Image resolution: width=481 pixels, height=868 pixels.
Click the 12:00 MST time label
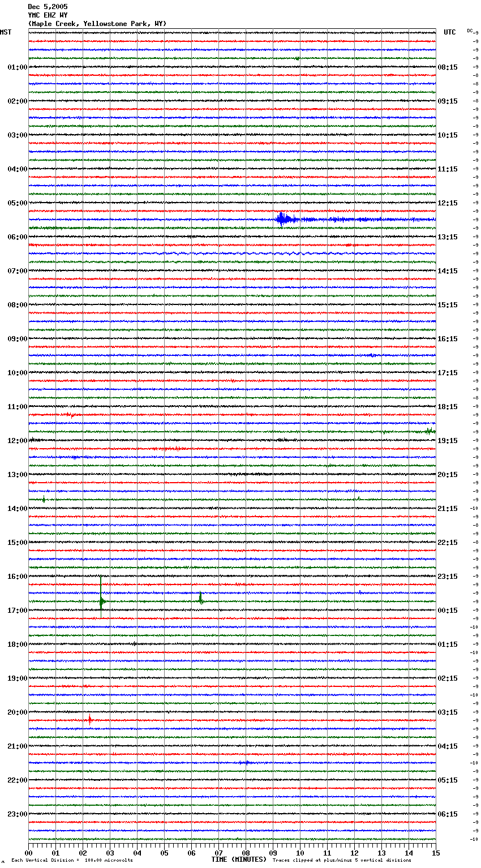pyautogui.click(x=18, y=441)
